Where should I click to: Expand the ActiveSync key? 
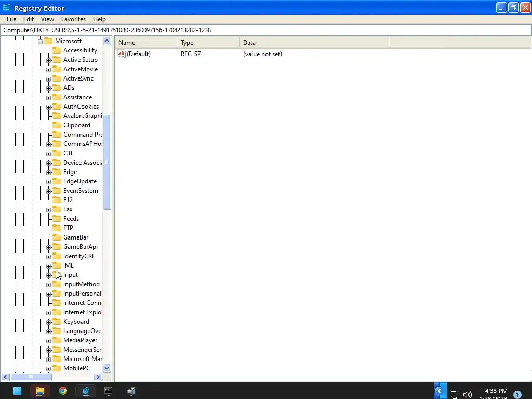pyautogui.click(x=48, y=79)
